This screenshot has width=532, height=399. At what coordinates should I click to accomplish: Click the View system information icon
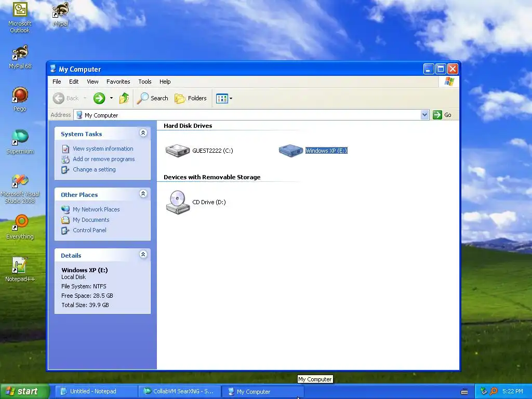point(65,149)
